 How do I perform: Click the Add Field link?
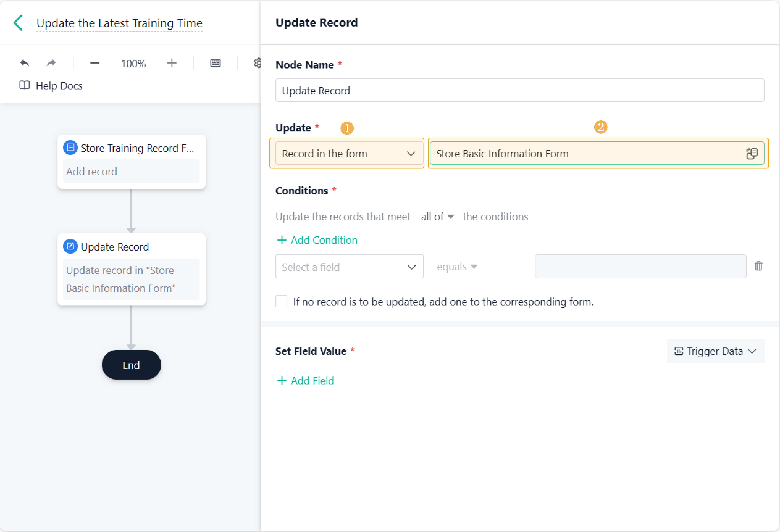tap(305, 381)
